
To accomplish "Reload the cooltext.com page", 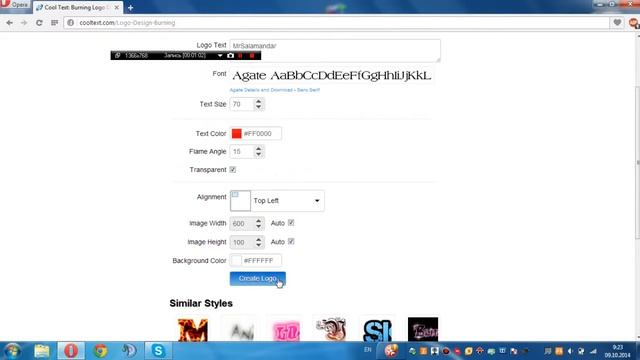I will pyautogui.click(x=39, y=23).
